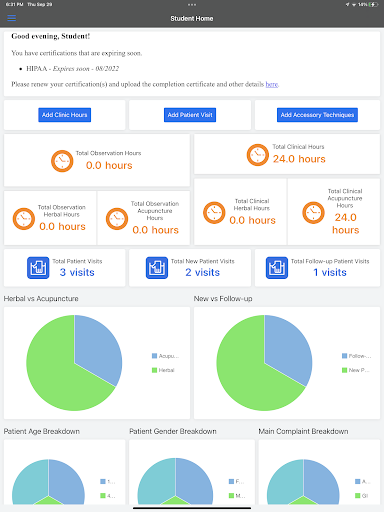Tap the Add Accessory Techniques button
The width and height of the screenshot is (384, 512).
(x=317, y=115)
